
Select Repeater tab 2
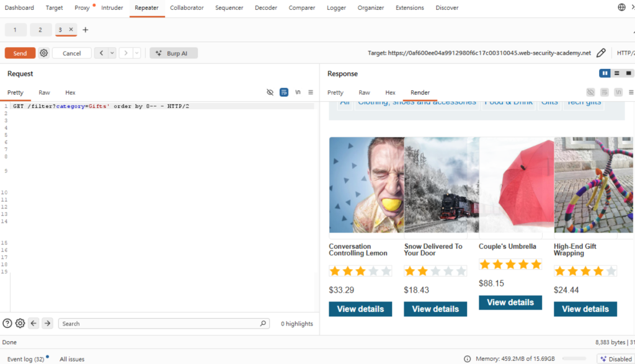tap(40, 30)
